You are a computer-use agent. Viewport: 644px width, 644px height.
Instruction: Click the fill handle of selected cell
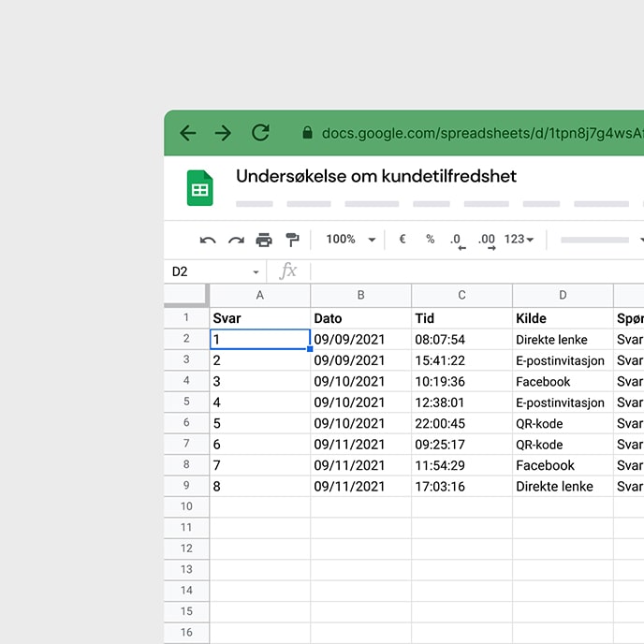[x=310, y=349]
